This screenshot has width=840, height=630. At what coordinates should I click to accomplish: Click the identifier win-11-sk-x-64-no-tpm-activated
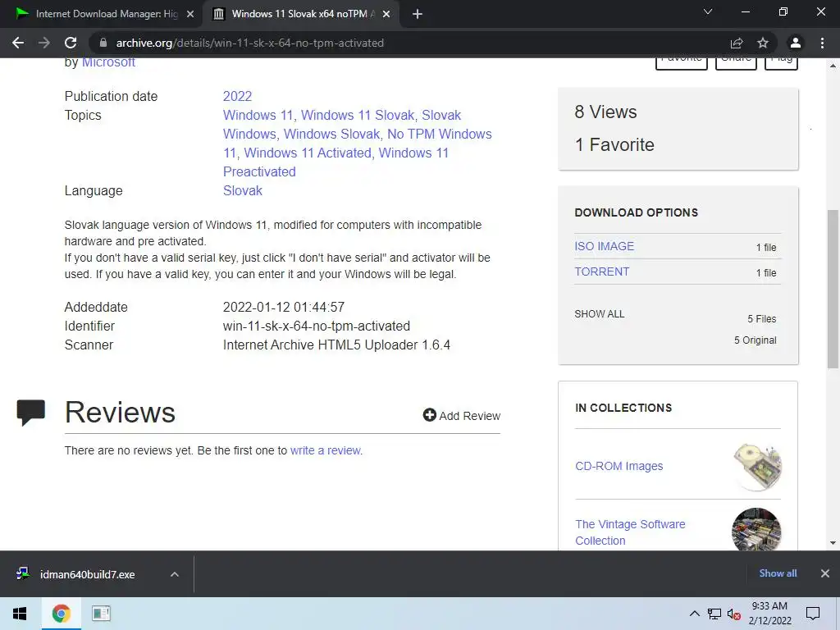pyautogui.click(x=317, y=326)
